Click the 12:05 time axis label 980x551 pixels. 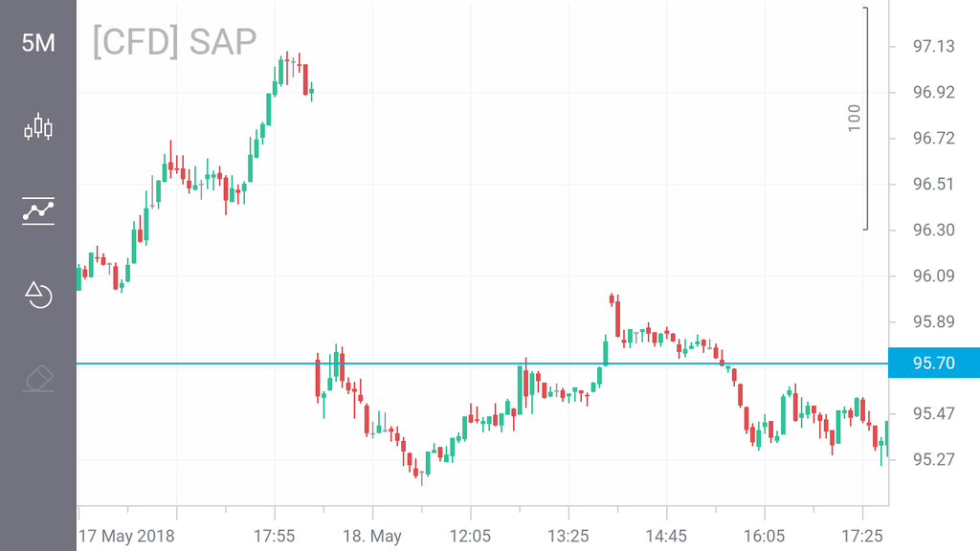pos(470,534)
